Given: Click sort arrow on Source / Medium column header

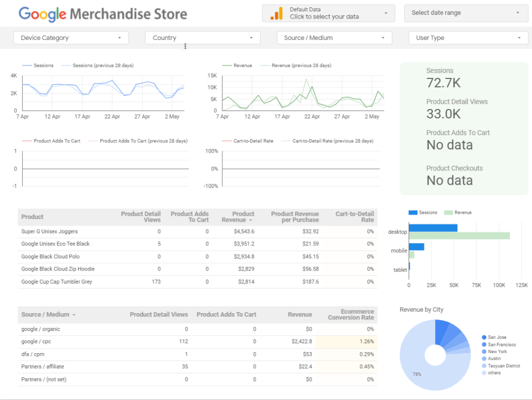Looking at the screenshot, I should point(74,315).
